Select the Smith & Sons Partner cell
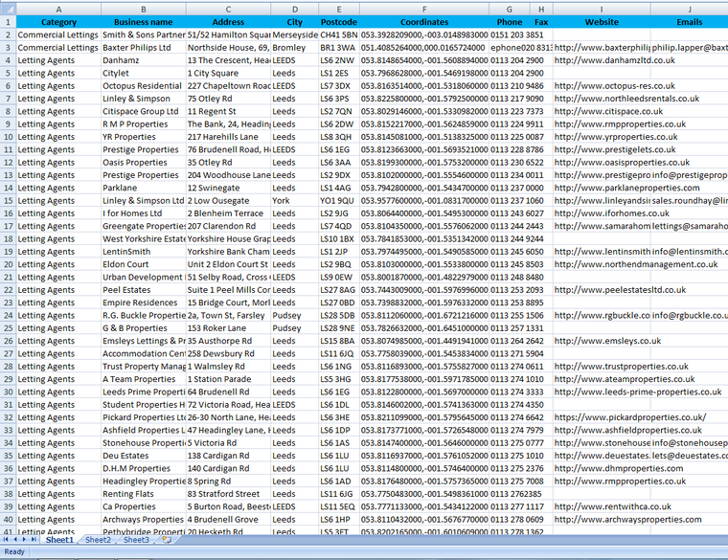This screenshot has height=560, width=728. pos(144,34)
